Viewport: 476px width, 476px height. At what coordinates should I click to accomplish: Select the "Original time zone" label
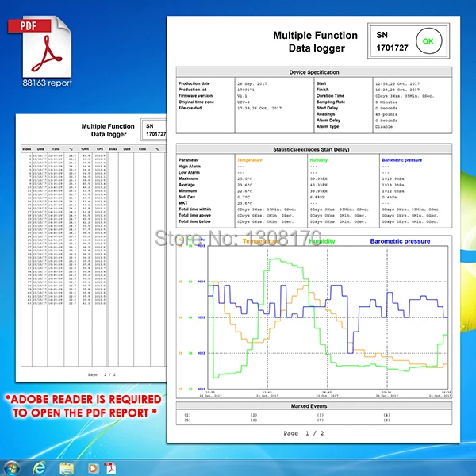pos(196,102)
